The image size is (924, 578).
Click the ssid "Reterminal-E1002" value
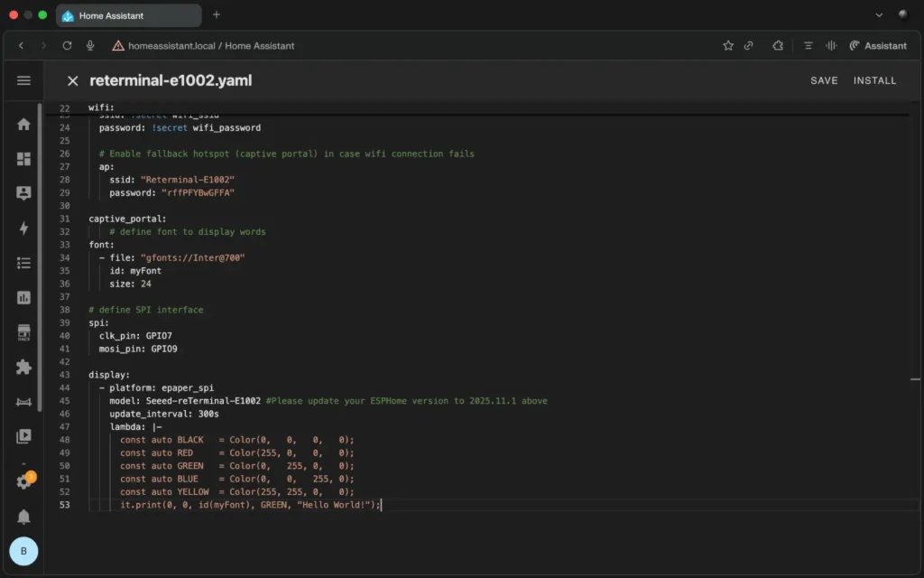[188, 180]
